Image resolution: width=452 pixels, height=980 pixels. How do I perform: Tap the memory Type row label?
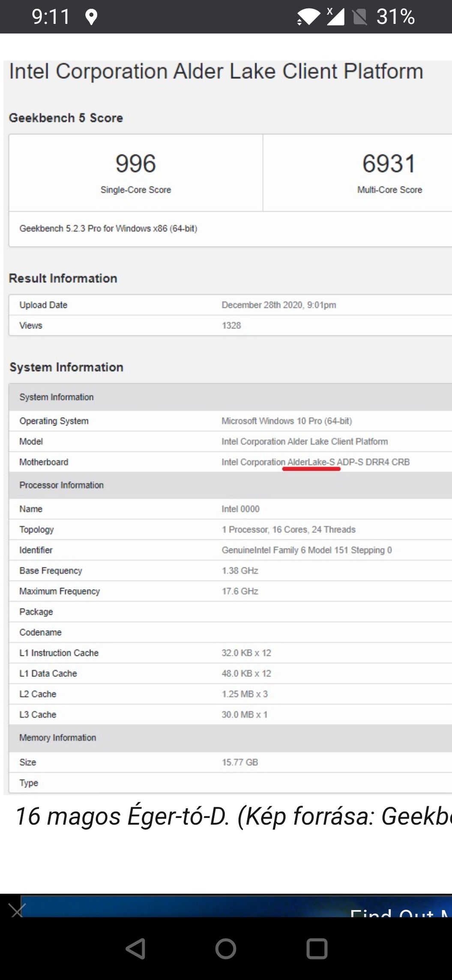tap(29, 783)
